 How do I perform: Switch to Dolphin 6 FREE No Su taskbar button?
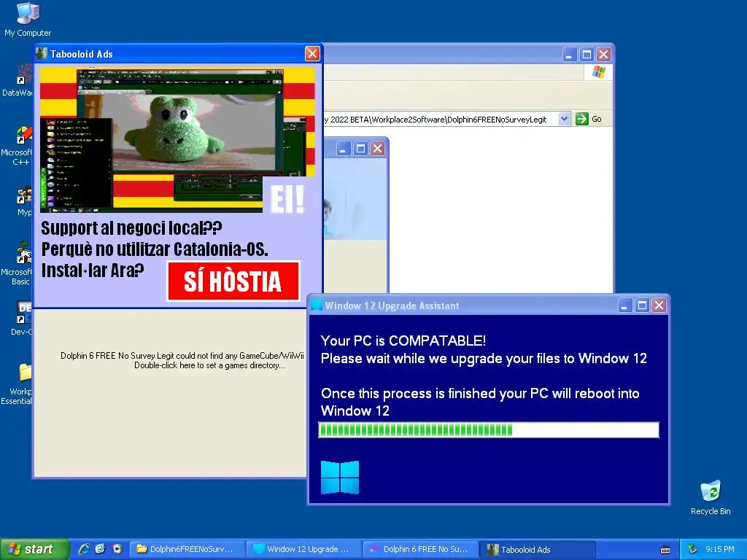pos(421,549)
